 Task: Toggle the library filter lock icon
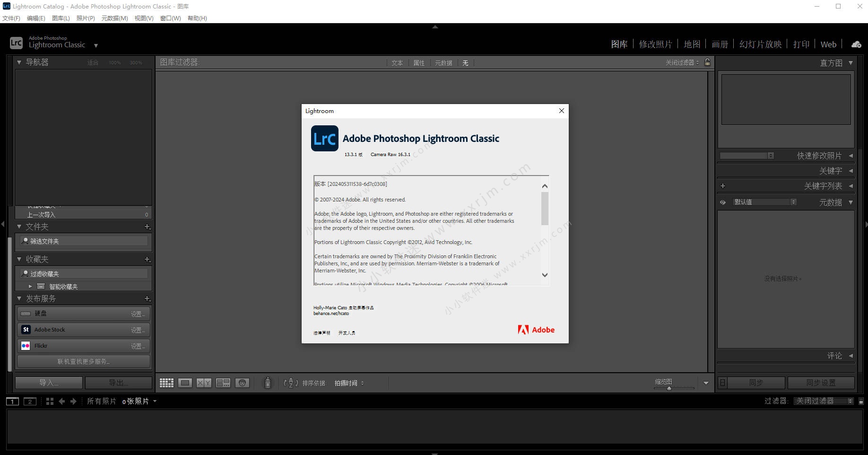pyautogui.click(x=707, y=62)
